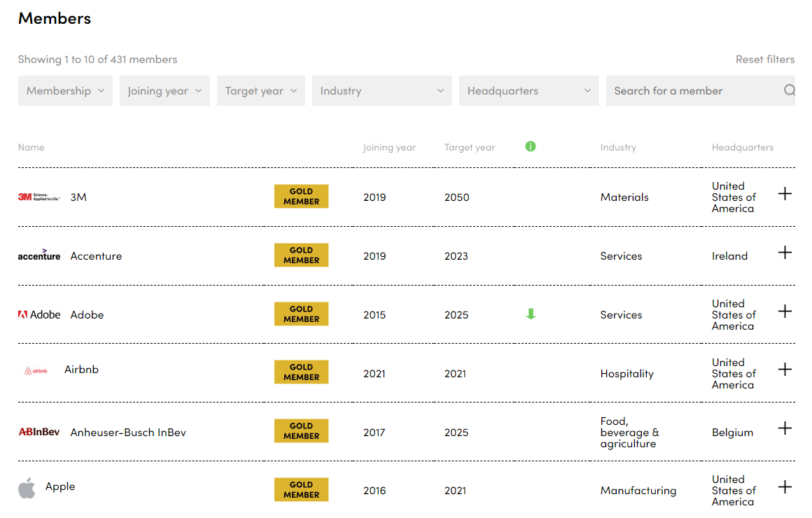Click Anheuser-Busch InBev Gold Member badge
The width and height of the screenshot is (812, 518).
tap(302, 431)
